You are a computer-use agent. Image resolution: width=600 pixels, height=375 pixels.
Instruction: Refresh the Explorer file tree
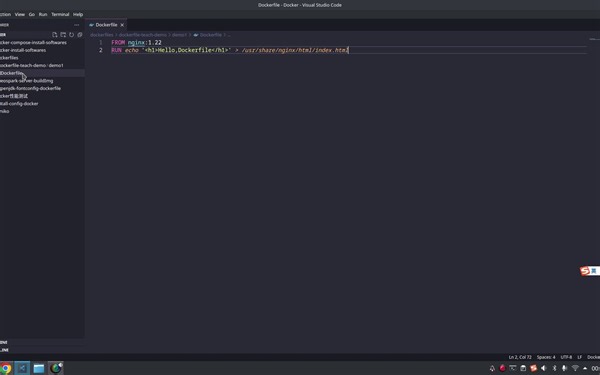click(x=71, y=35)
